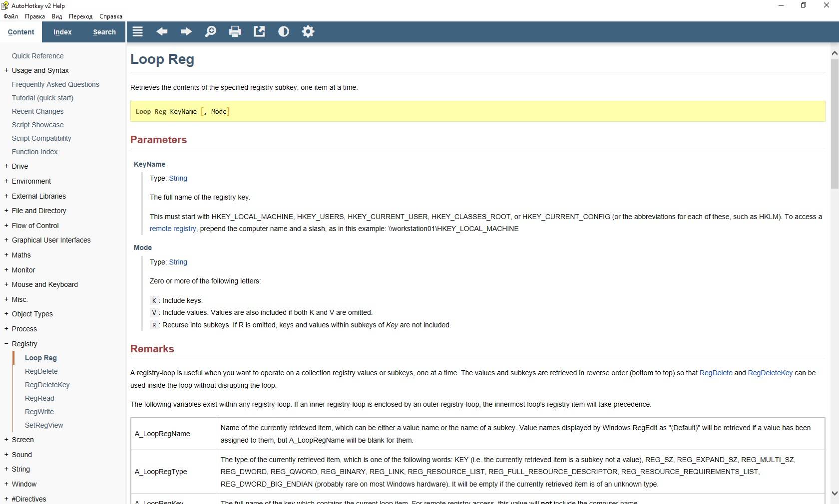Select RegRead in the Registry tree
This screenshot has width=839, height=504.
click(x=39, y=398)
